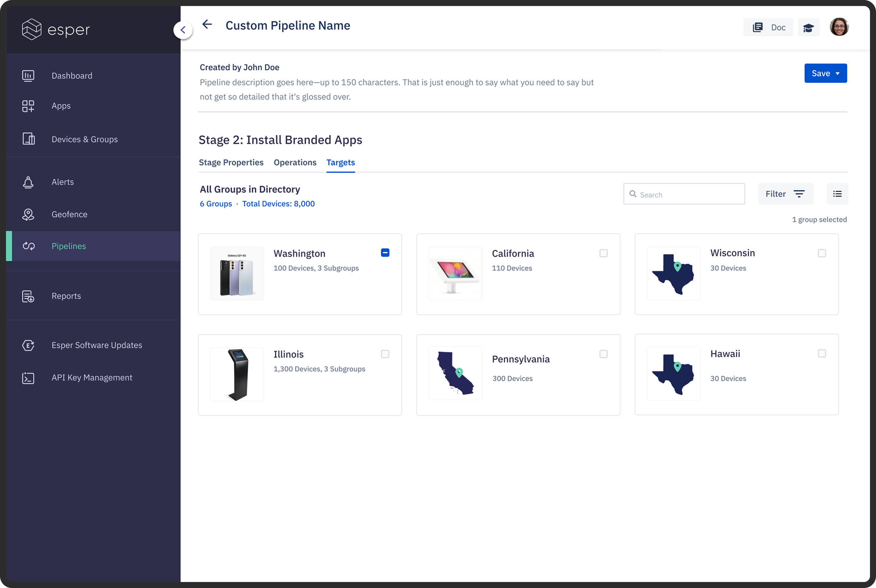This screenshot has width=876, height=588.
Task: Click the Dashboard sidebar icon
Action: pos(28,76)
